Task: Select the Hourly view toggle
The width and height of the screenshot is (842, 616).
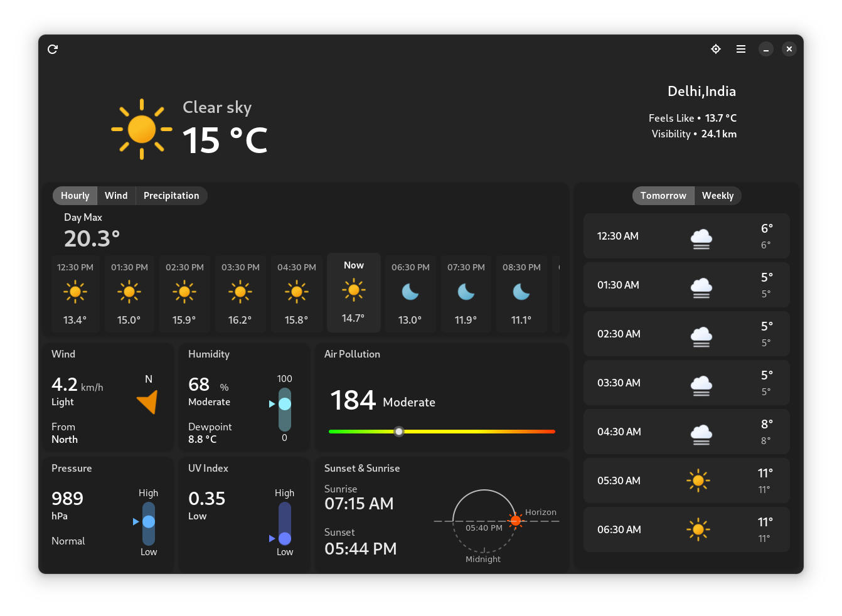Action: pos(75,195)
